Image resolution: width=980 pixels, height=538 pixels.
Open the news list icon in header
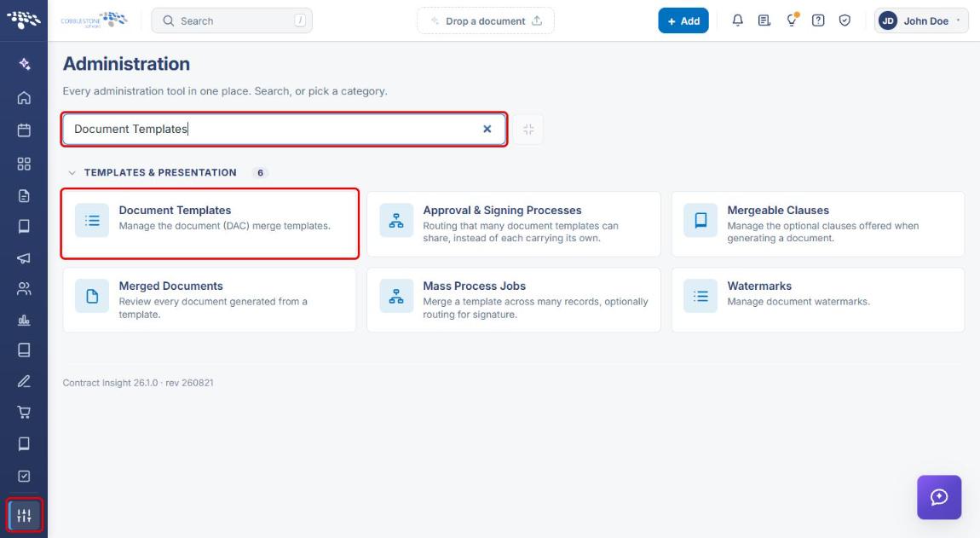(x=764, y=20)
